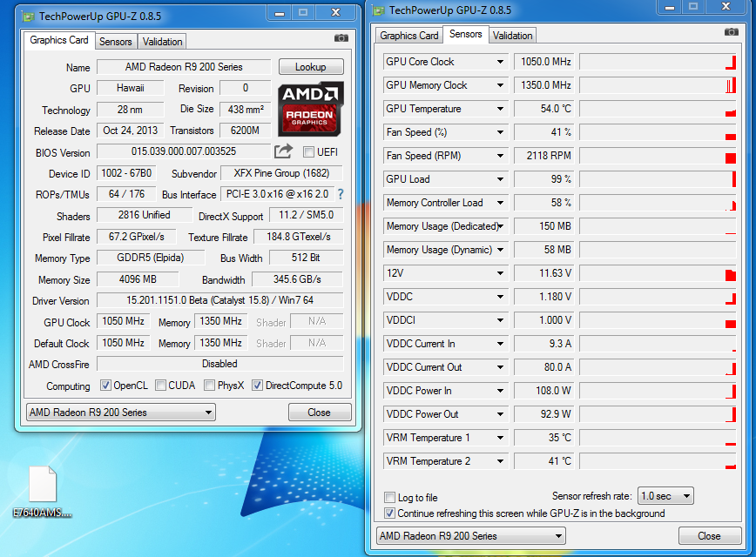Click the Device ID value 1002 - 67B0
This screenshot has width=756, height=557.
click(126, 173)
